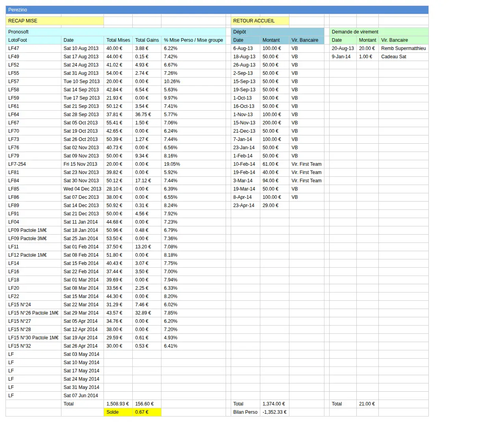Select the LF12 Pactole 1M€ cell

point(33,255)
